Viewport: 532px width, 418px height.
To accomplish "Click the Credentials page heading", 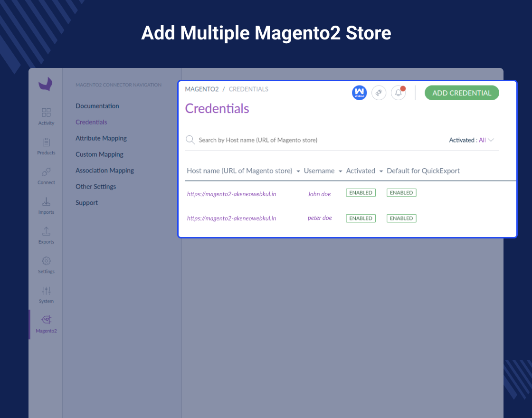I will click(x=217, y=109).
